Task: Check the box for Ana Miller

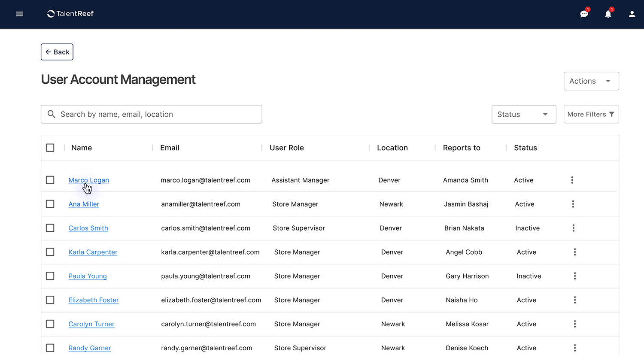Action: pos(50,204)
